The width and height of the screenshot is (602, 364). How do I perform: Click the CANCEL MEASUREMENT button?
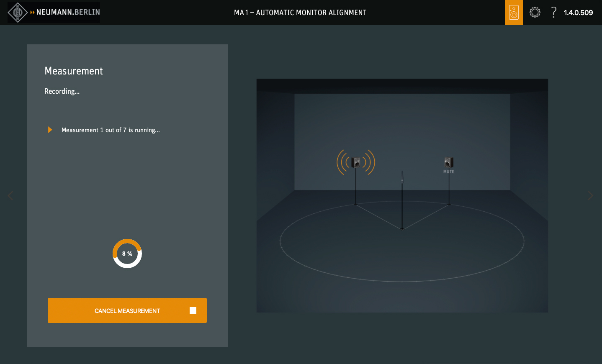pyautogui.click(x=127, y=310)
